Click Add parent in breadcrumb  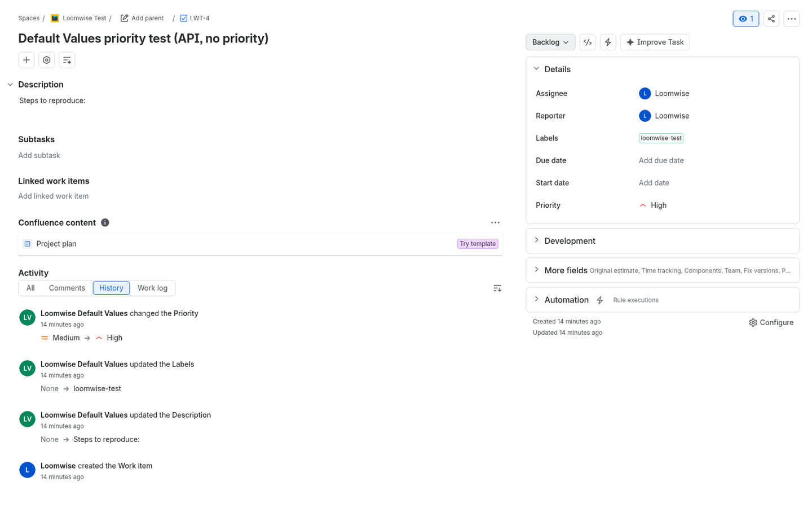[x=147, y=18]
